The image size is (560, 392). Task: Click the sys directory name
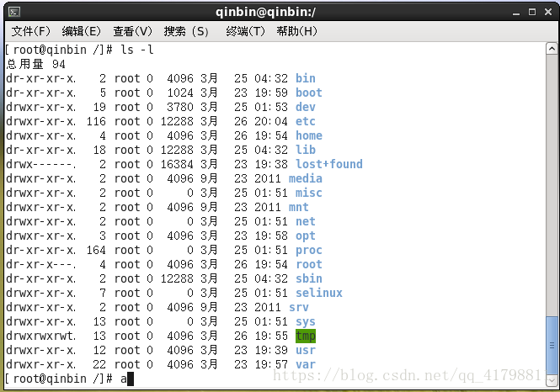[x=306, y=321]
